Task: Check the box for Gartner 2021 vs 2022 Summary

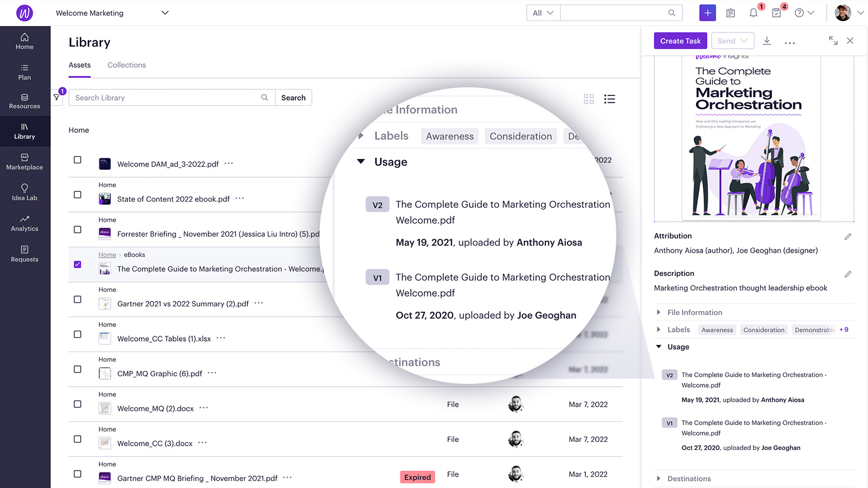Action: tap(78, 299)
